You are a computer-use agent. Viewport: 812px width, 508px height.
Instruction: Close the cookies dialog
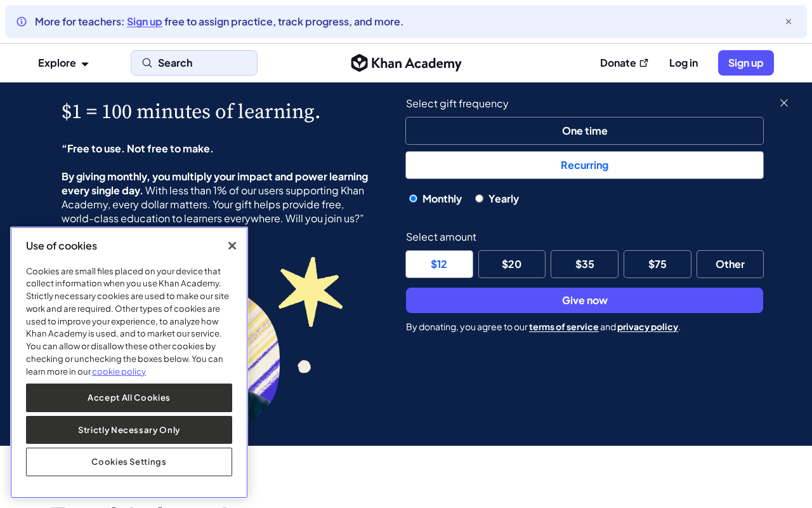click(232, 246)
